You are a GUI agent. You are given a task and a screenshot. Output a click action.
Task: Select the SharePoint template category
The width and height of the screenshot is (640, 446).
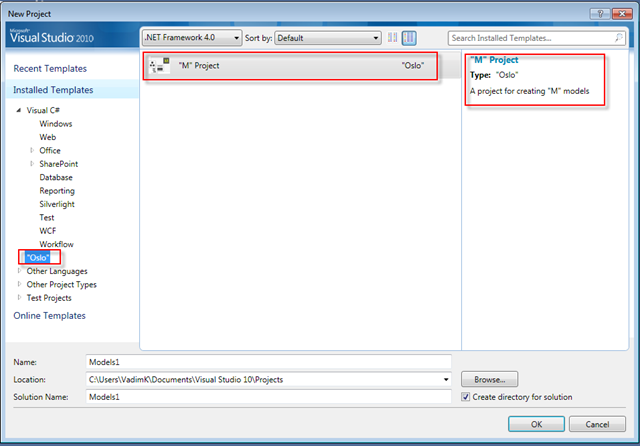pyautogui.click(x=59, y=164)
